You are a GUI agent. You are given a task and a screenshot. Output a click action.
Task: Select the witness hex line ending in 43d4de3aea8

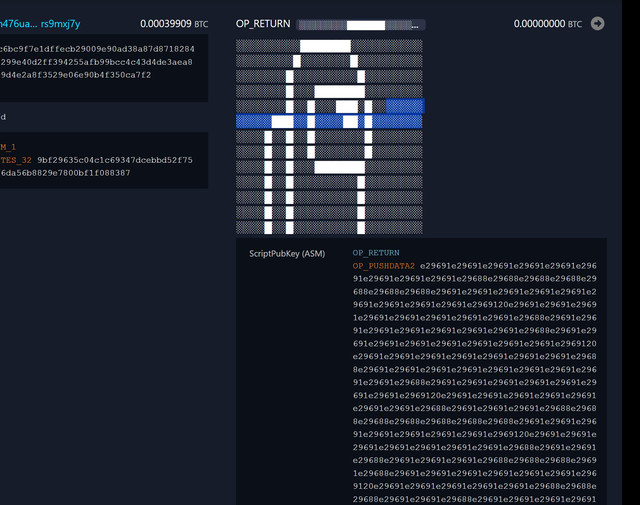(x=96, y=62)
